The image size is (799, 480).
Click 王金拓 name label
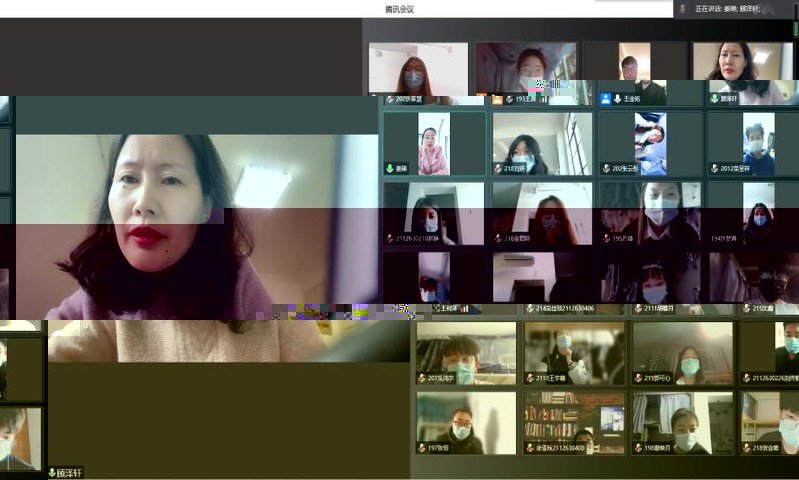coord(632,99)
